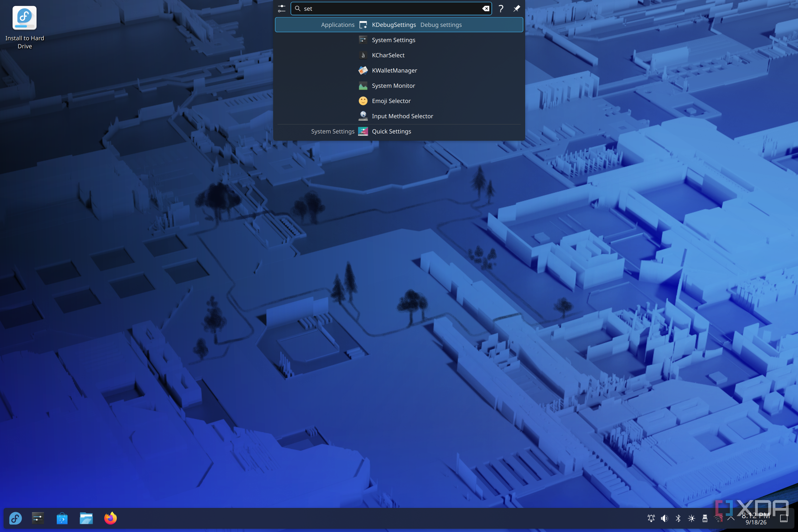Select the KCharSelect result

[x=399, y=55]
